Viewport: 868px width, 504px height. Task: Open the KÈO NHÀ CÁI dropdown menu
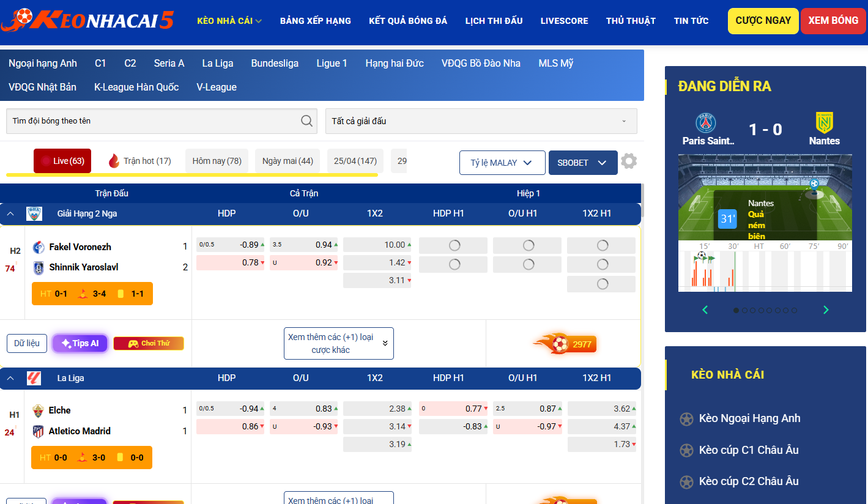point(229,21)
